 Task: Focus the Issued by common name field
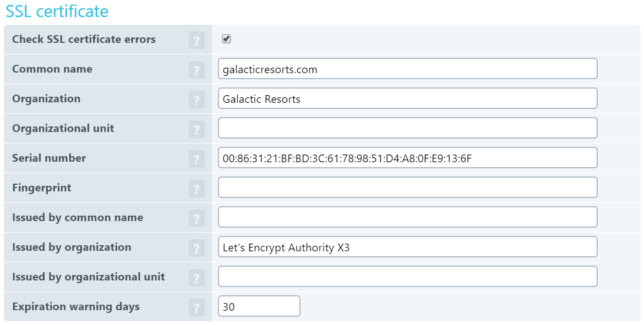407,217
